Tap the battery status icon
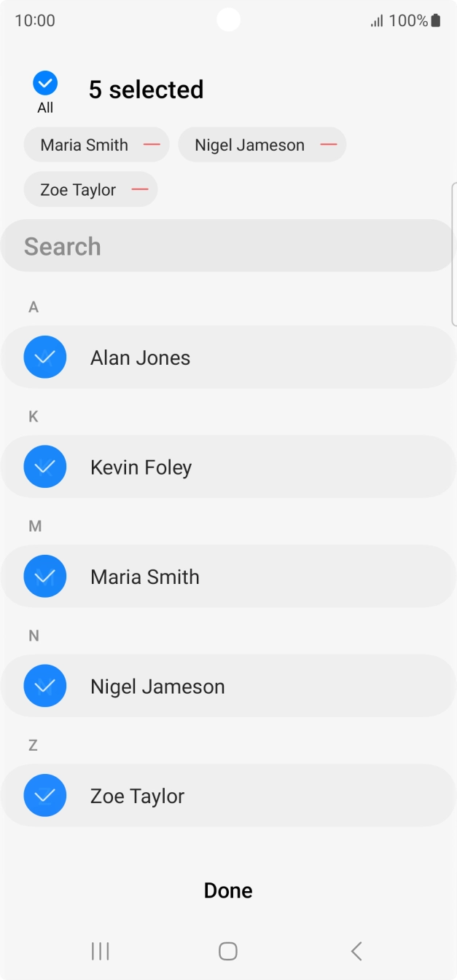 [436, 20]
